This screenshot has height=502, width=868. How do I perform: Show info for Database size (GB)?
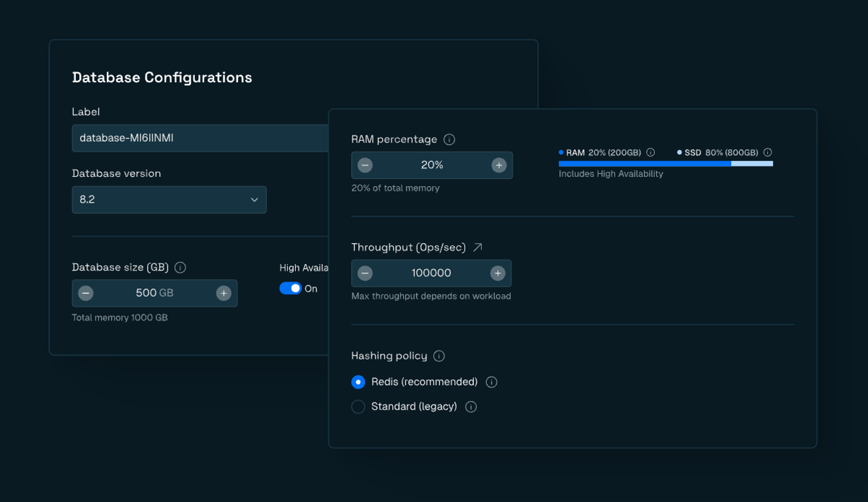(180, 267)
